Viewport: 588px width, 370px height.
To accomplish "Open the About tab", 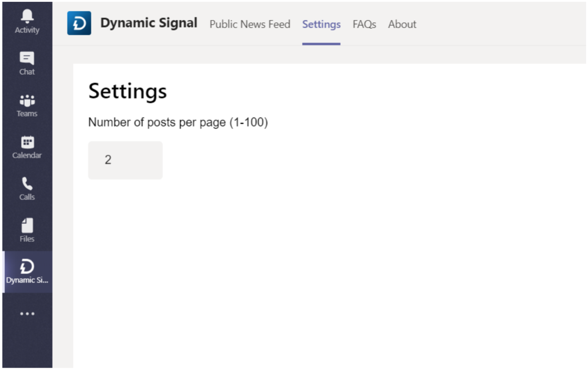I will (x=402, y=24).
